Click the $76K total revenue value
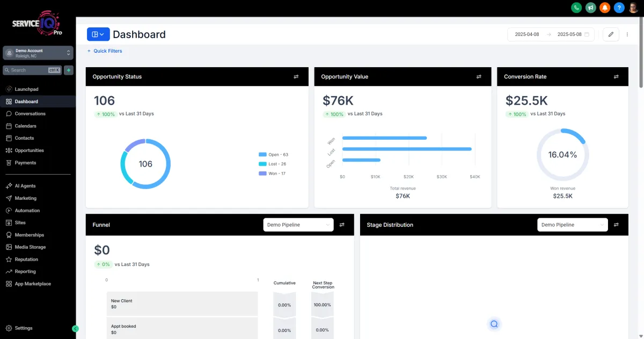 click(402, 196)
